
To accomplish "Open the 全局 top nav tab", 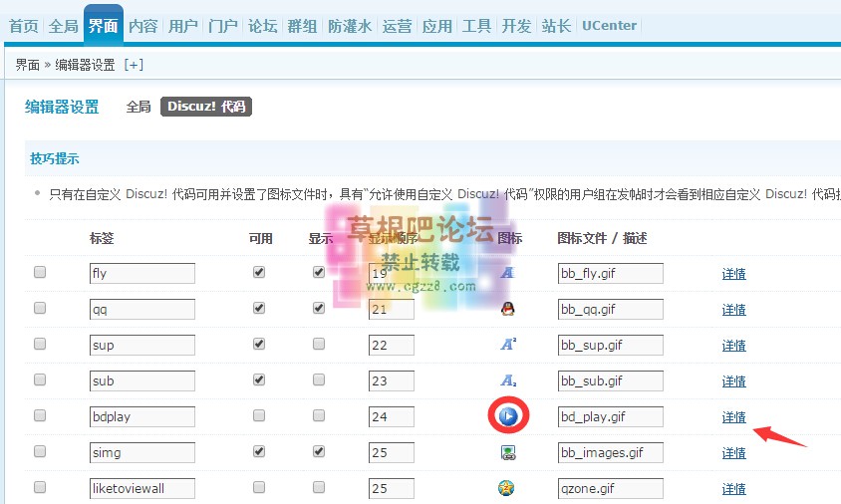I will pos(64,26).
